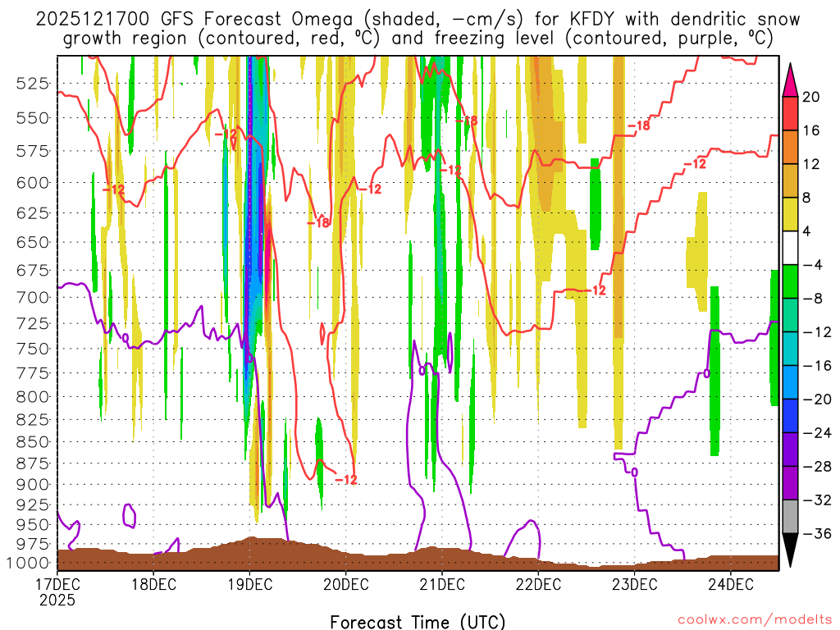
Task: Pick the gray segment of the color bar
Action: (792, 516)
